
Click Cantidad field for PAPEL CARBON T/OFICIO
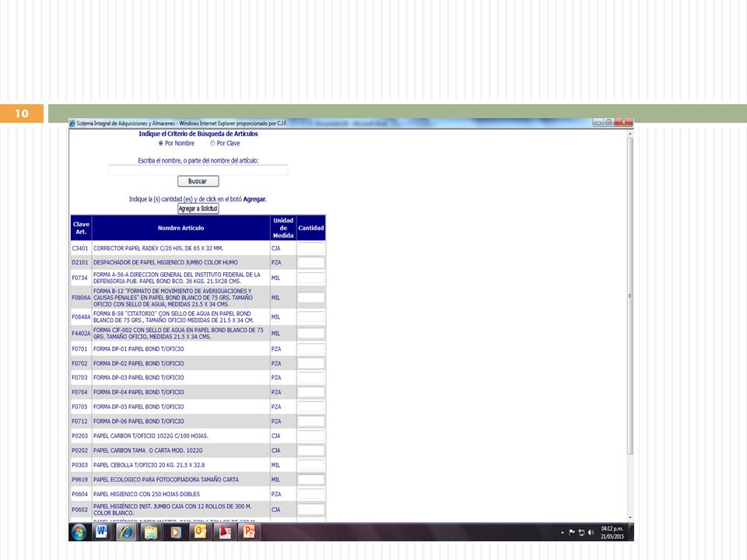coord(310,436)
